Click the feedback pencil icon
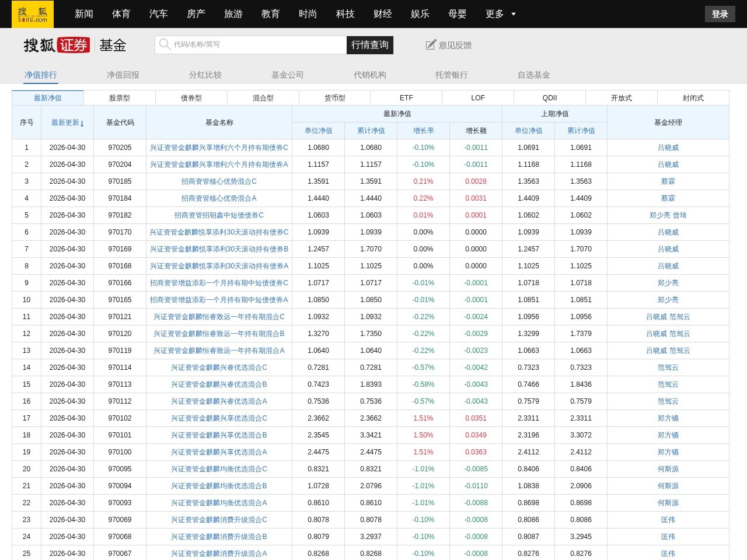 (x=431, y=45)
